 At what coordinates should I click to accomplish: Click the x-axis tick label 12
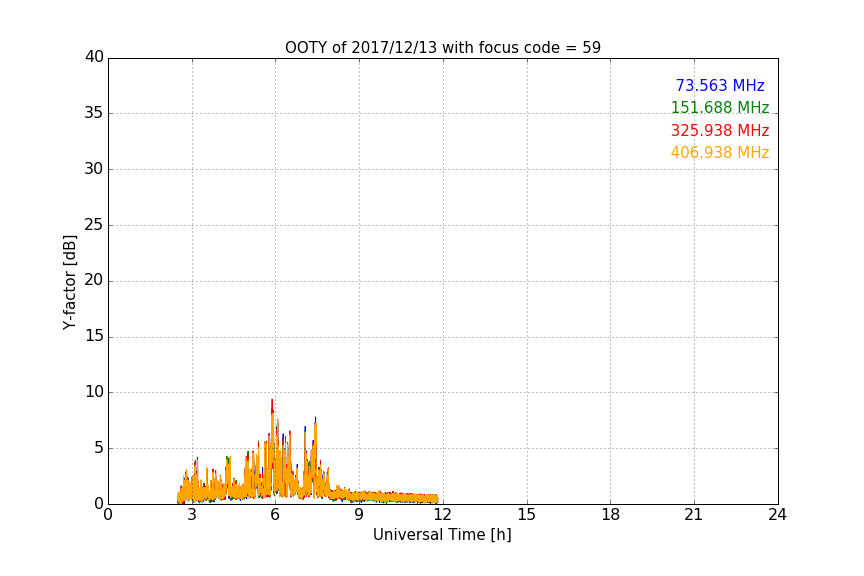click(x=443, y=515)
